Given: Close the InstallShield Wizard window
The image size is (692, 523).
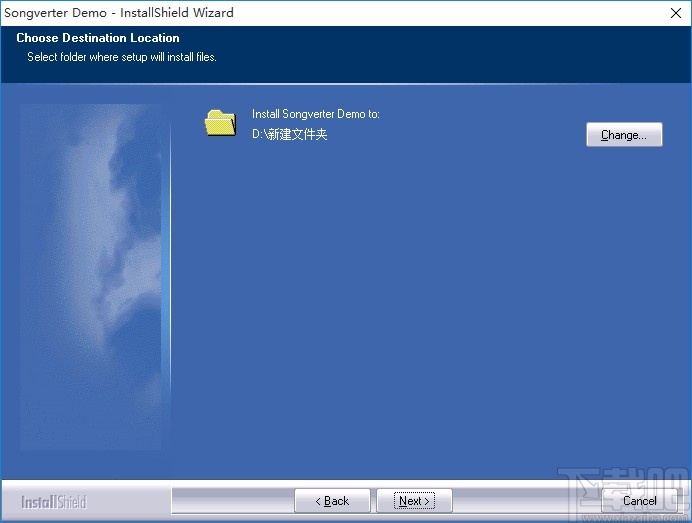Looking at the screenshot, I should 676,13.
